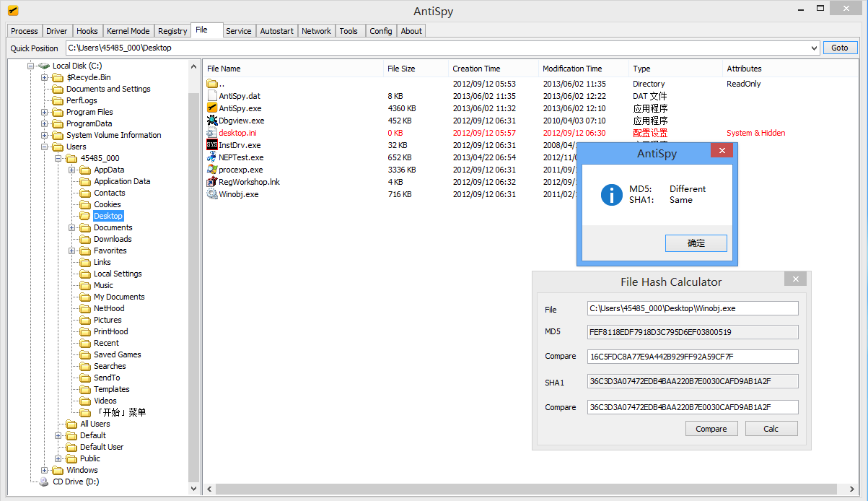Select the 「开始」菜单 folder
This screenshot has width=868, height=501.
(120, 412)
